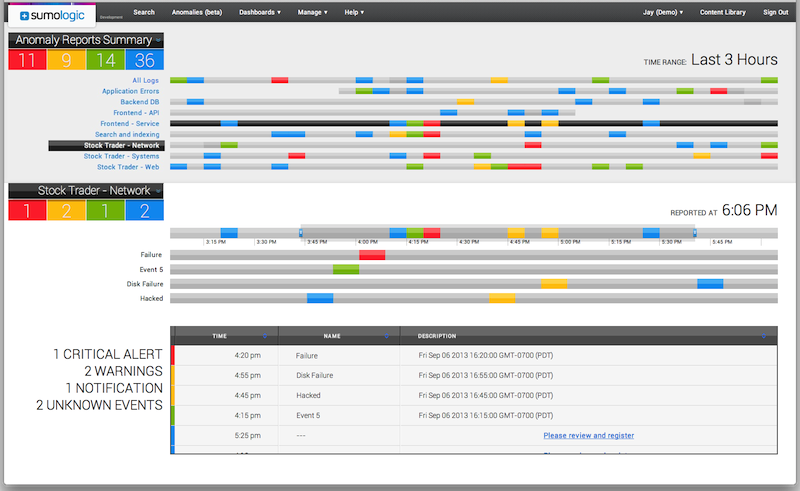Screen dimensions: 800x491
Task: Click the 4:00 PM tick on the timeline axis
Action: [x=367, y=242]
